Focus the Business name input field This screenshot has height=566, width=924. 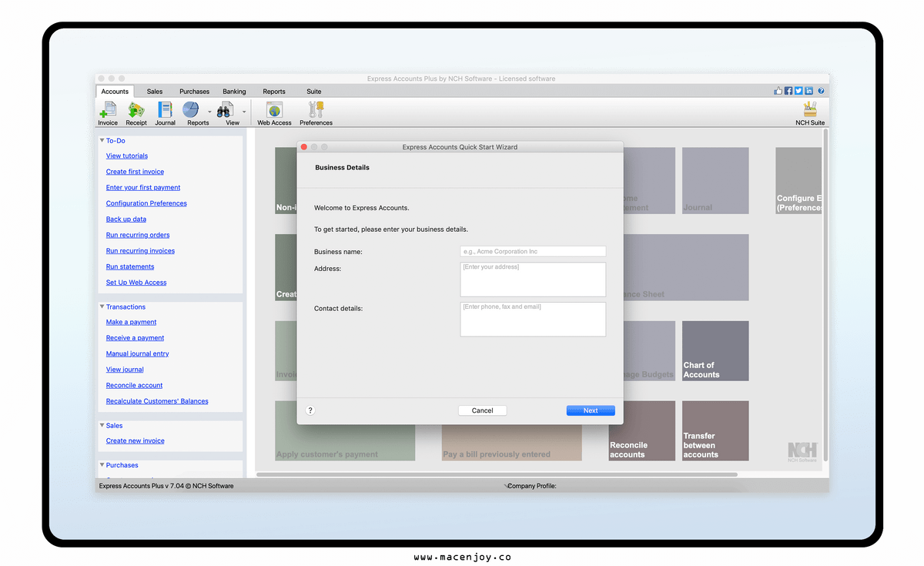click(x=533, y=251)
